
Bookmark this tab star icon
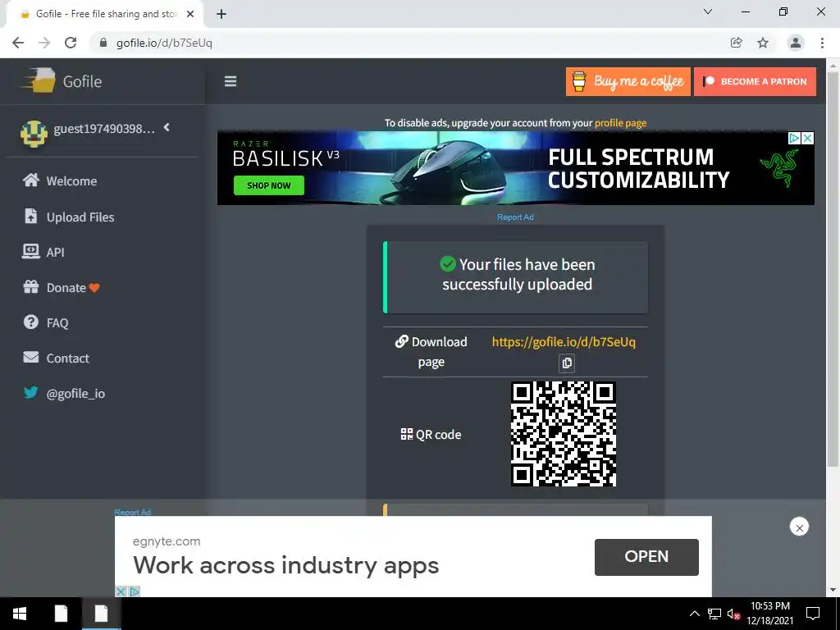coord(763,43)
